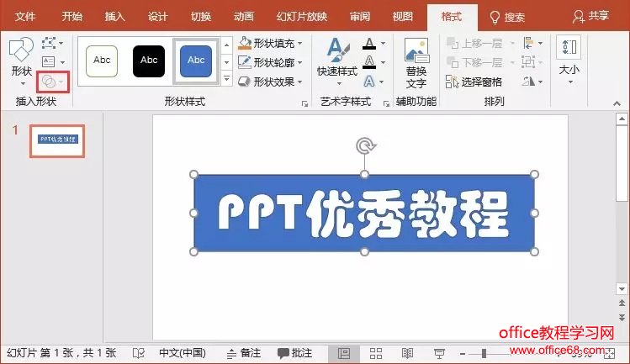This screenshot has height=364, width=630.
Task: Switch to the 动画 tab
Action: coord(243,17)
